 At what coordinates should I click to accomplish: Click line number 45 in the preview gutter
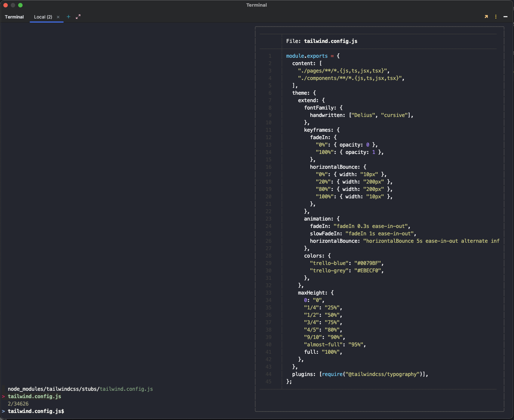(268, 382)
